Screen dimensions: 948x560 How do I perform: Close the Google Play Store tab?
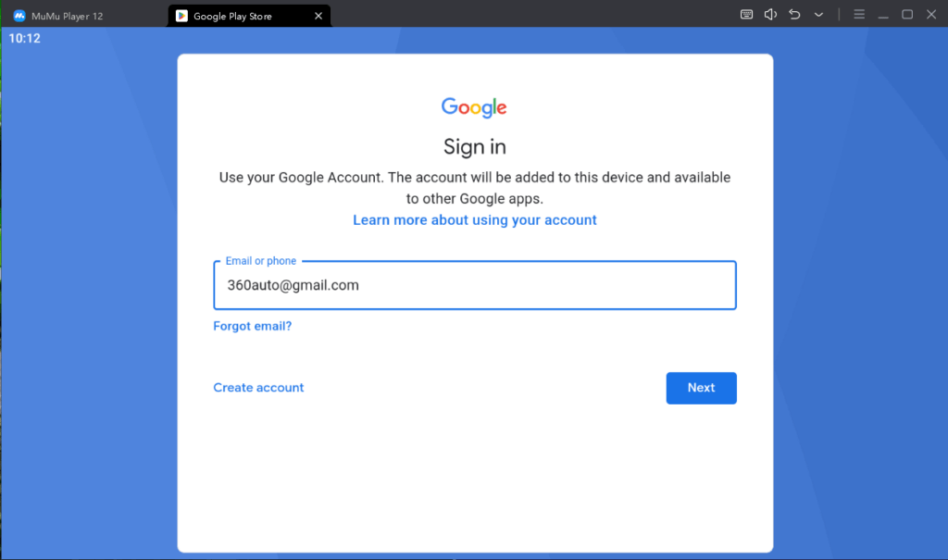[x=318, y=16]
